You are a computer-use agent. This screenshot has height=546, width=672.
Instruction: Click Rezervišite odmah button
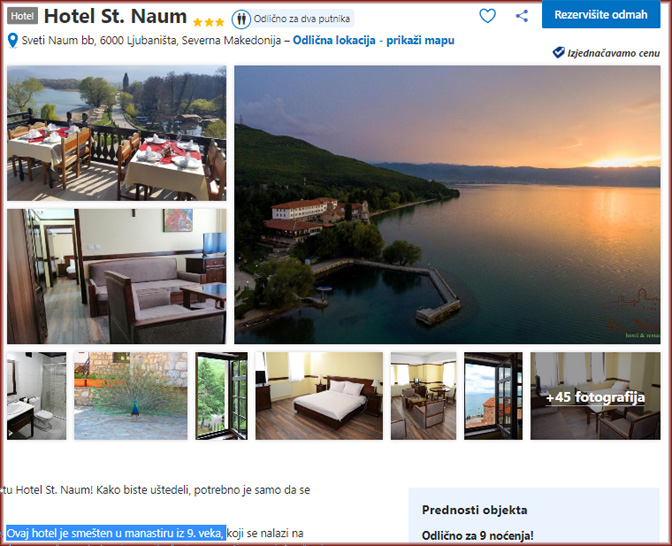point(601,14)
